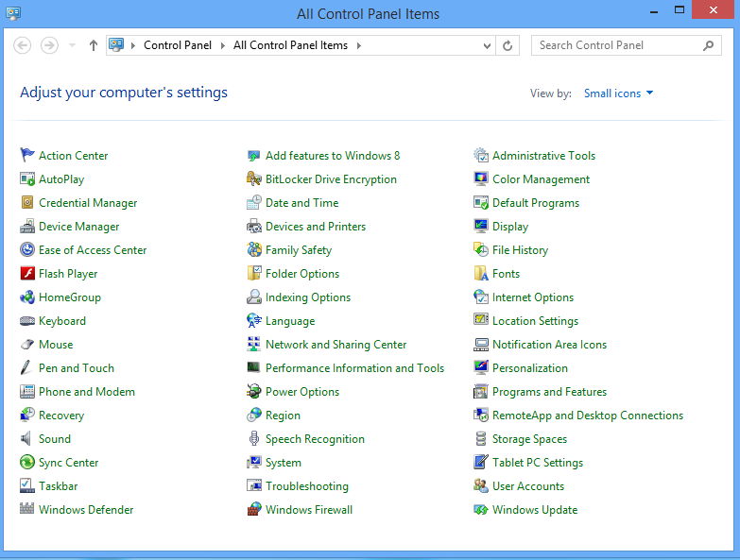Image resolution: width=740 pixels, height=560 pixels.
Task: Click the Refresh button in address bar
Action: tap(508, 45)
